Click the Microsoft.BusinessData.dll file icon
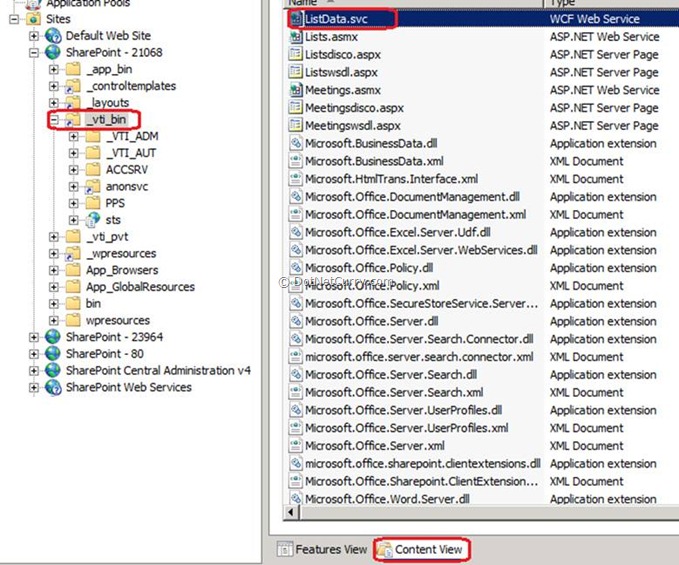The height and width of the screenshot is (565, 679). click(x=296, y=143)
